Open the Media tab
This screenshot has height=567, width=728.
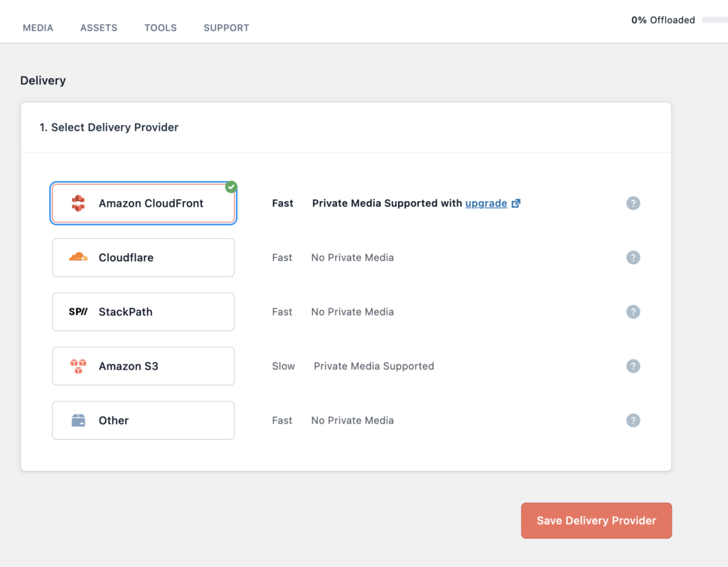tap(38, 28)
